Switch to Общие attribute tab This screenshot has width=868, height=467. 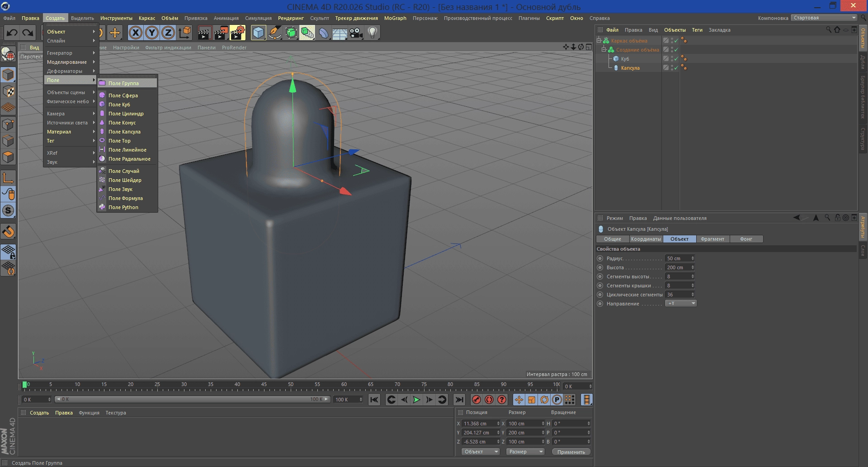click(613, 239)
